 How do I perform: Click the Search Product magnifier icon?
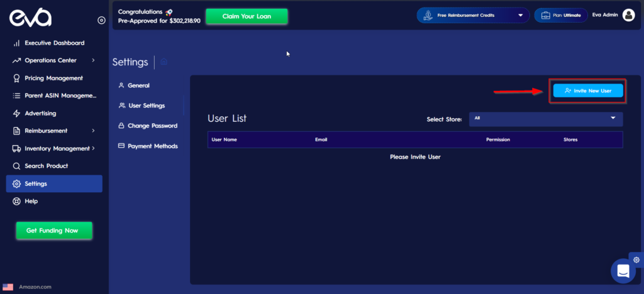(16, 166)
